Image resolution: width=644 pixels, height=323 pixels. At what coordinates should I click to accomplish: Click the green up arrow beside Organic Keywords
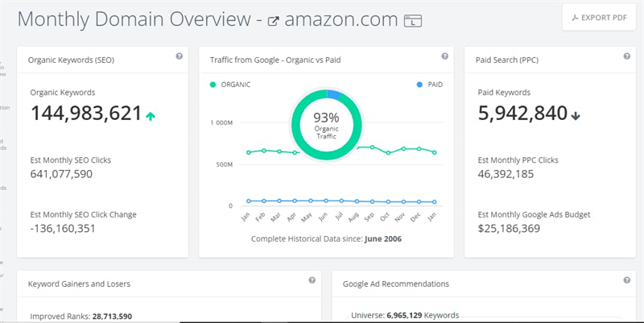pos(151,116)
